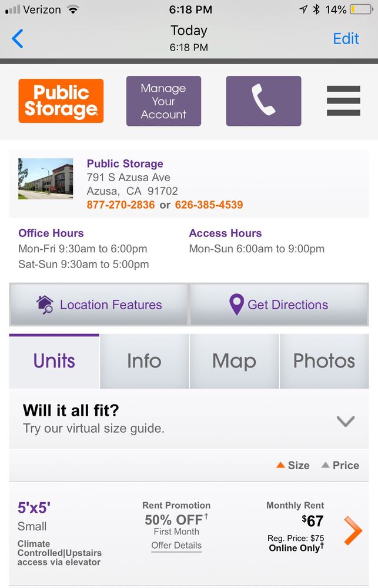Call the 877-270-2836 phone number
This screenshot has width=378, height=588.
point(121,205)
